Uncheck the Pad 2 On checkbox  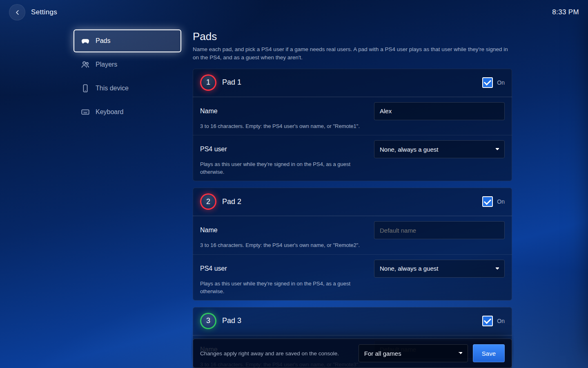pos(488,202)
